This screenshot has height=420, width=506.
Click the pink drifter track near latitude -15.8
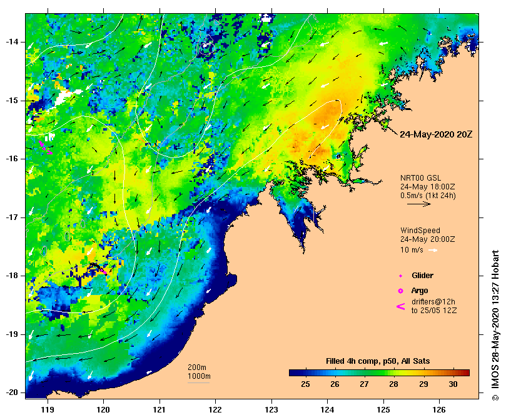pyautogui.click(x=45, y=147)
